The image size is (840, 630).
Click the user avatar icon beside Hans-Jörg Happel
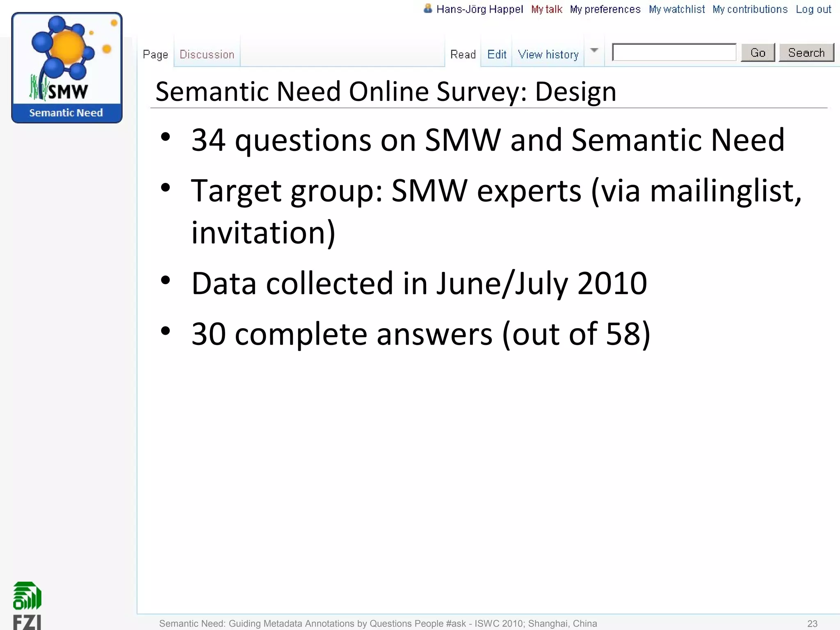[x=428, y=9]
